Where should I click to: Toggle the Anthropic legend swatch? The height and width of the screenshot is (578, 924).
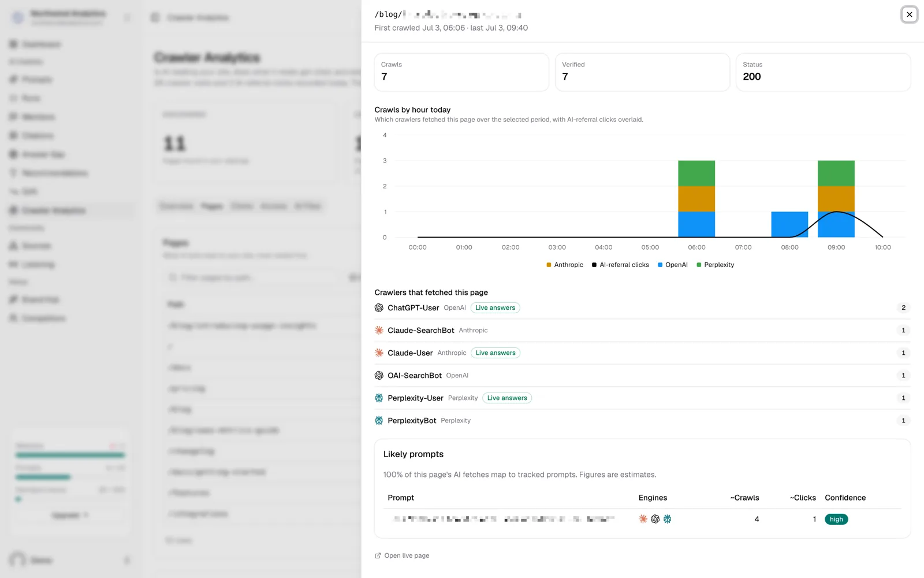(x=549, y=265)
